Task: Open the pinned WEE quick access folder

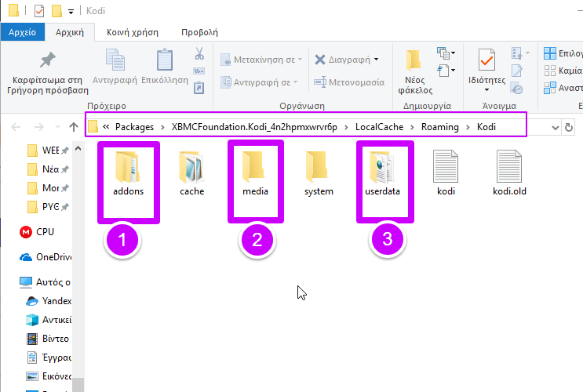Action: [48, 151]
